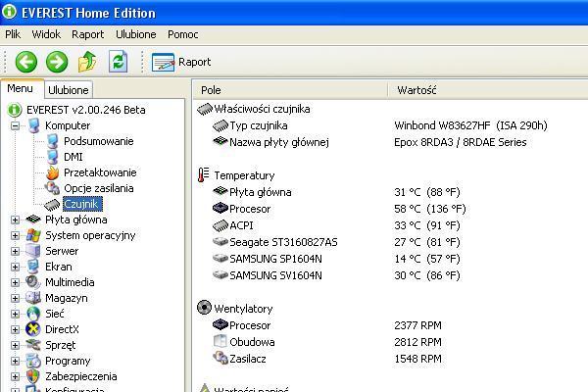Click the Wentylatory fan icon
588x392 pixels.
204,308
